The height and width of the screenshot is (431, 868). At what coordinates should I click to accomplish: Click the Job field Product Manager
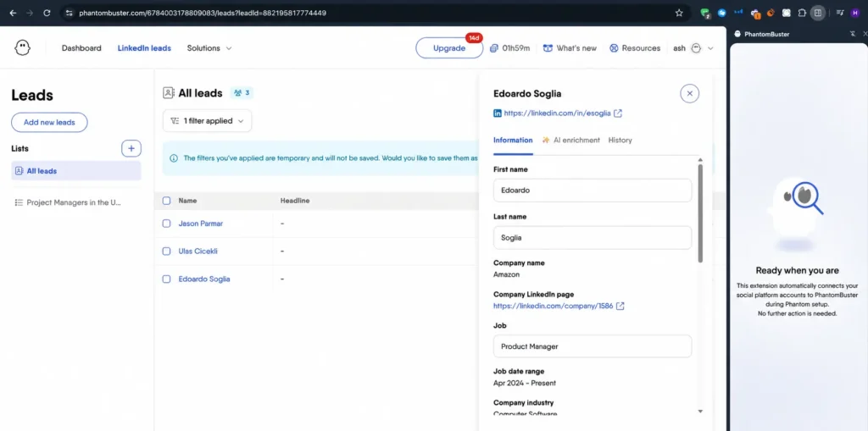coord(593,346)
